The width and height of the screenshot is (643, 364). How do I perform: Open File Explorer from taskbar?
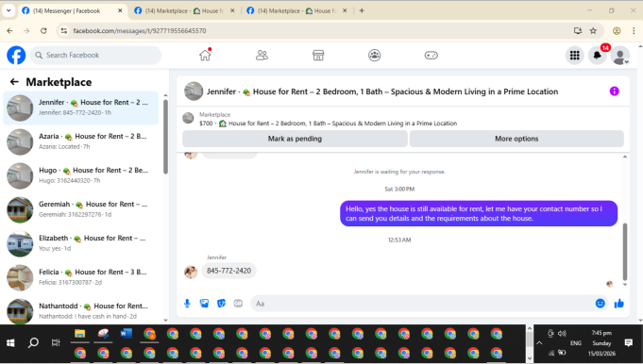(x=79, y=334)
